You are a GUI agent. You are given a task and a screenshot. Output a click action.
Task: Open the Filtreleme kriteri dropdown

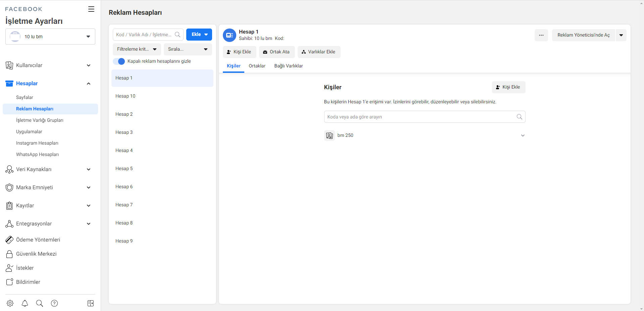click(137, 49)
